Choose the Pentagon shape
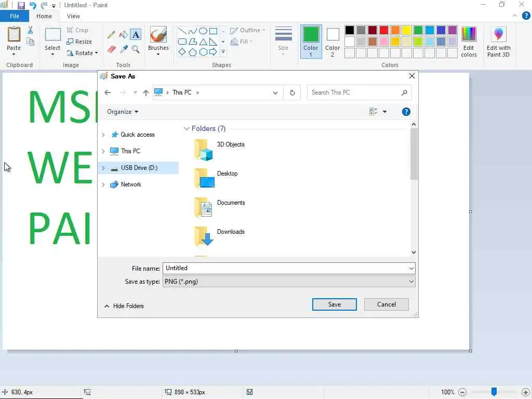 (x=193, y=52)
